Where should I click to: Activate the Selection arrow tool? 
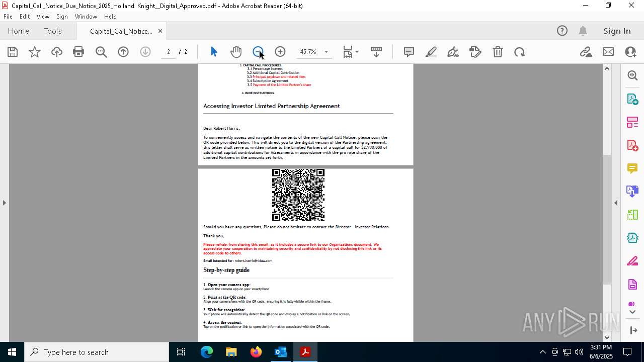pos(214,52)
